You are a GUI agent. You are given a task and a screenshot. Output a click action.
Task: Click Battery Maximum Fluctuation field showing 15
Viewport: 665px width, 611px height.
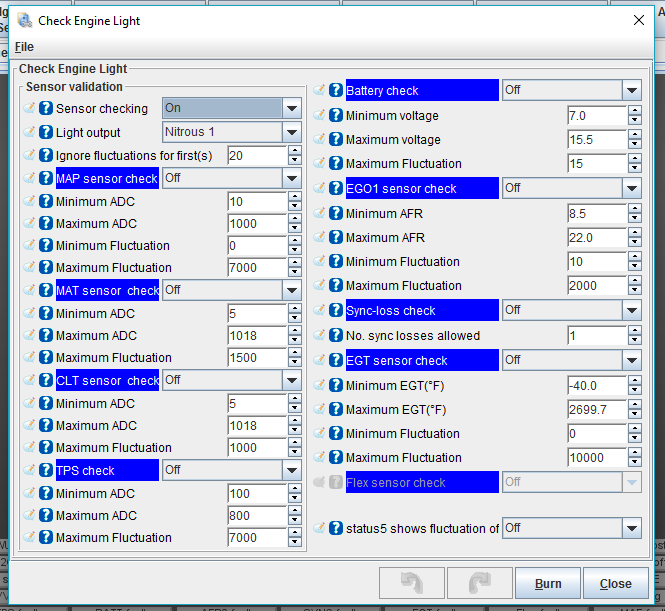click(597, 163)
